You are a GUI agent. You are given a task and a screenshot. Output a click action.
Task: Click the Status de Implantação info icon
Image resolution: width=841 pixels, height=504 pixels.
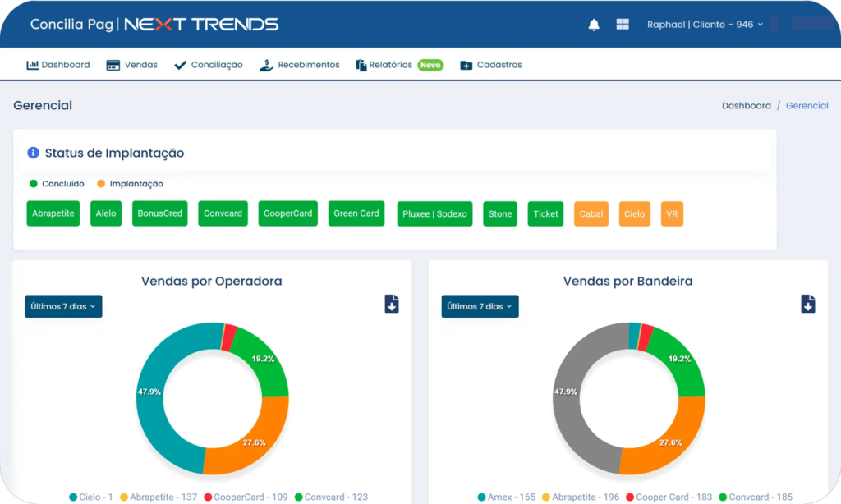click(x=33, y=153)
